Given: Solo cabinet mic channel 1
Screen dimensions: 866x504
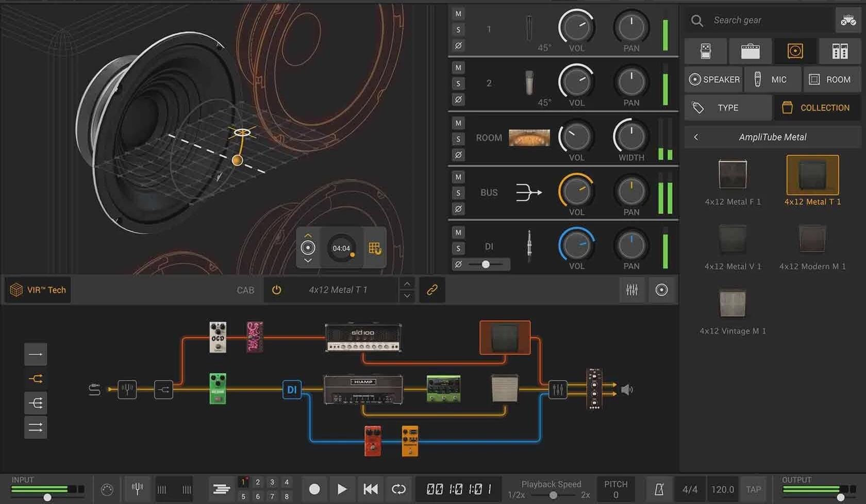Looking at the screenshot, I should 458,30.
